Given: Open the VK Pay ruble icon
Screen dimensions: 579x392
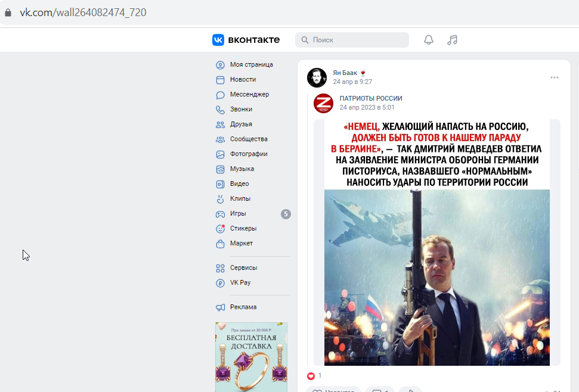Looking at the screenshot, I should [x=220, y=283].
